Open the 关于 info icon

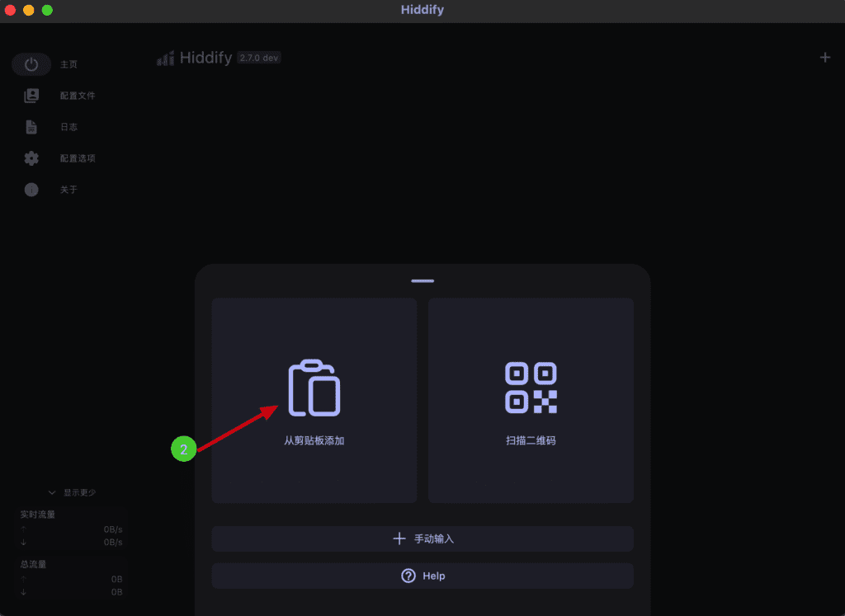click(31, 190)
